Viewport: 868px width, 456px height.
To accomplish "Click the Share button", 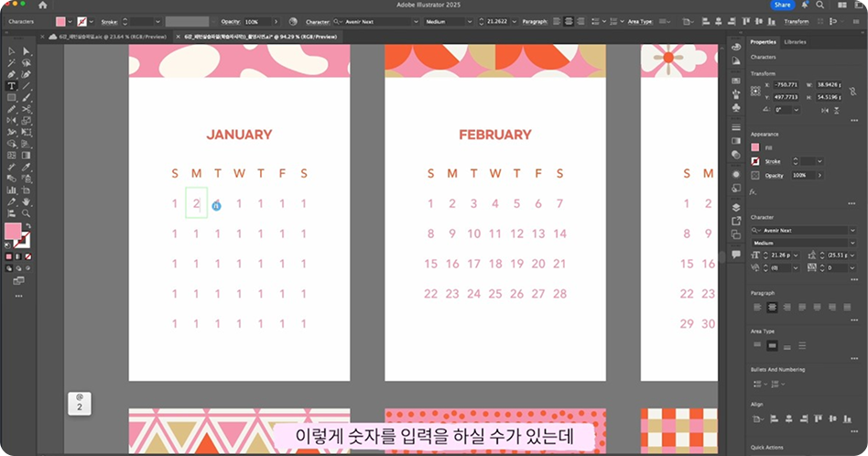I will (782, 5).
